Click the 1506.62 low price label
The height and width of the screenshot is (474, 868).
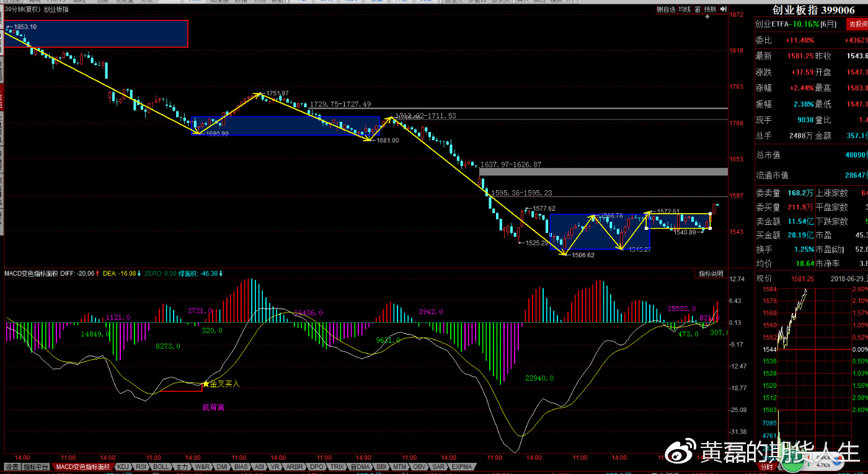[583, 255]
